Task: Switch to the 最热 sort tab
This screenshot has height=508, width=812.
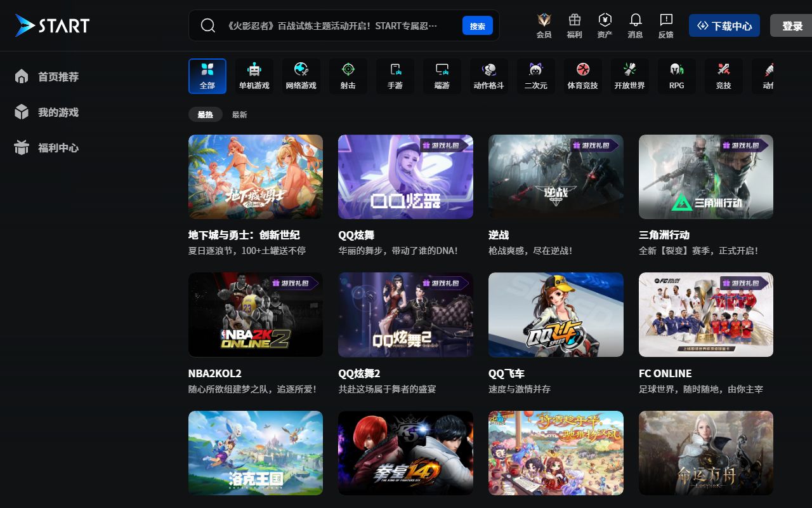Action: coord(206,114)
